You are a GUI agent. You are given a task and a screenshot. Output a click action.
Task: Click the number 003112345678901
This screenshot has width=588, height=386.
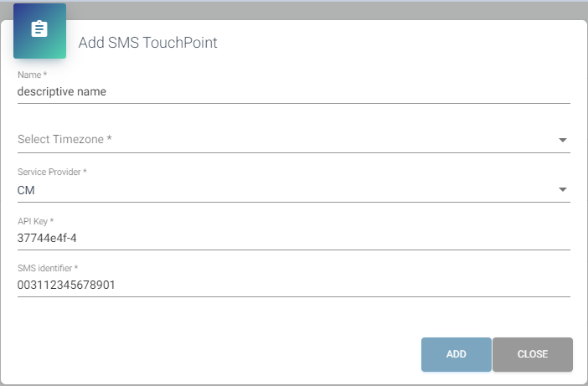tap(67, 285)
